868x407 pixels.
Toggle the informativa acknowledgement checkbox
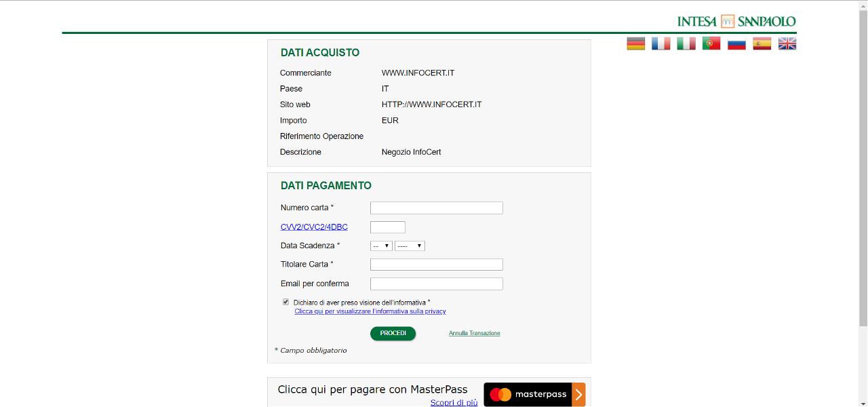click(285, 302)
